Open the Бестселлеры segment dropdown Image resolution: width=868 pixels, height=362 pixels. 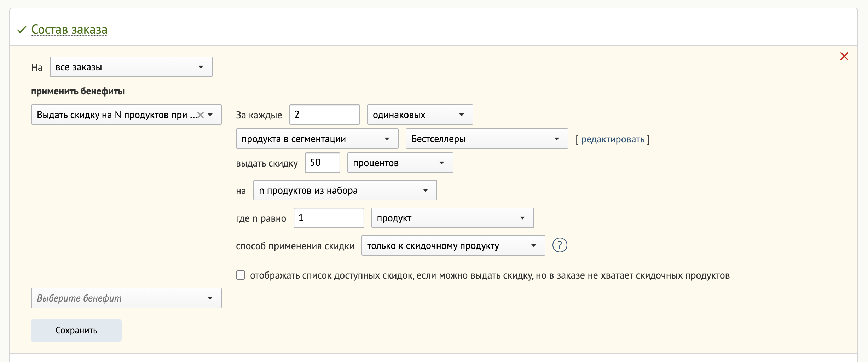point(487,139)
